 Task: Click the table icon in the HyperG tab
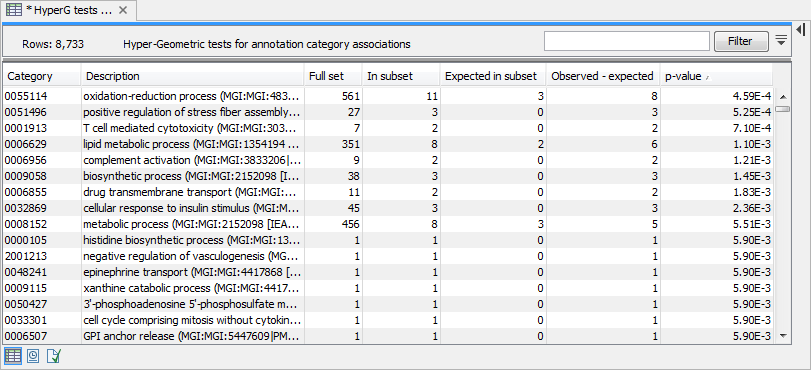click(13, 10)
